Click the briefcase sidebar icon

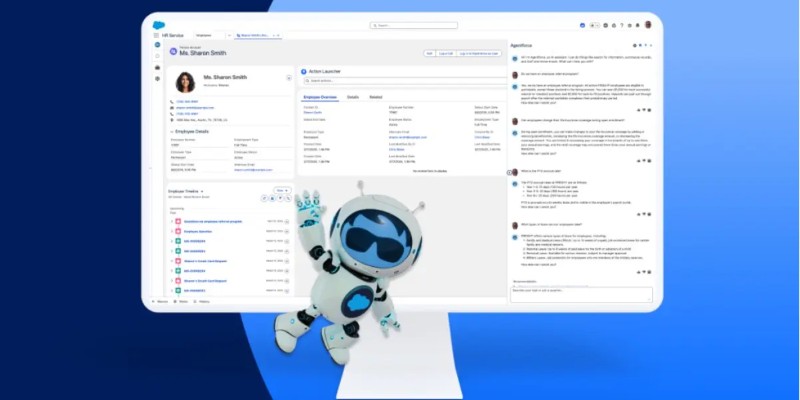[157, 67]
